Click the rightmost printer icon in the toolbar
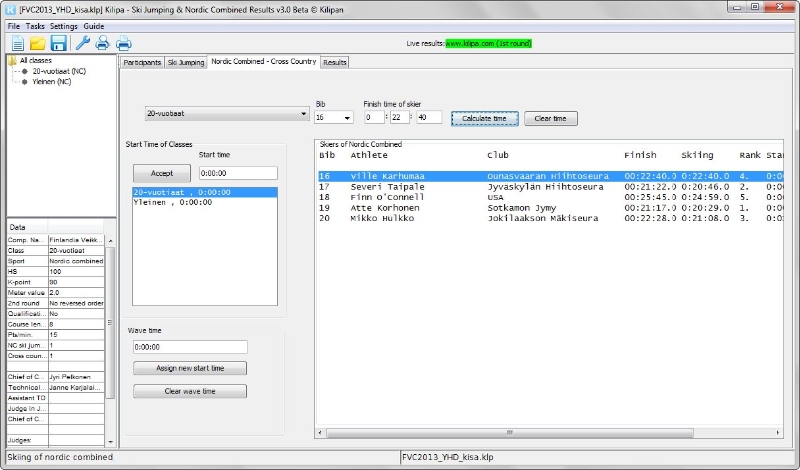800x470 pixels. (123, 43)
